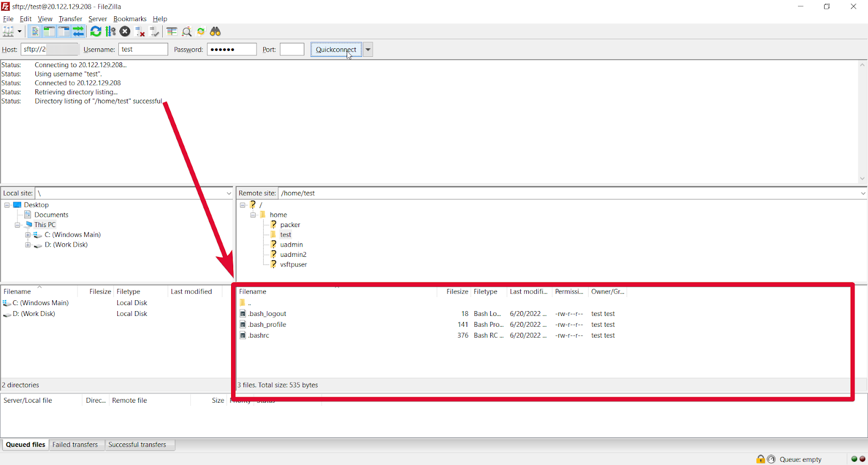This screenshot has width=868, height=465.
Task: Click the down arrow of the message log scrollbar
Action: [x=862, y=179]
